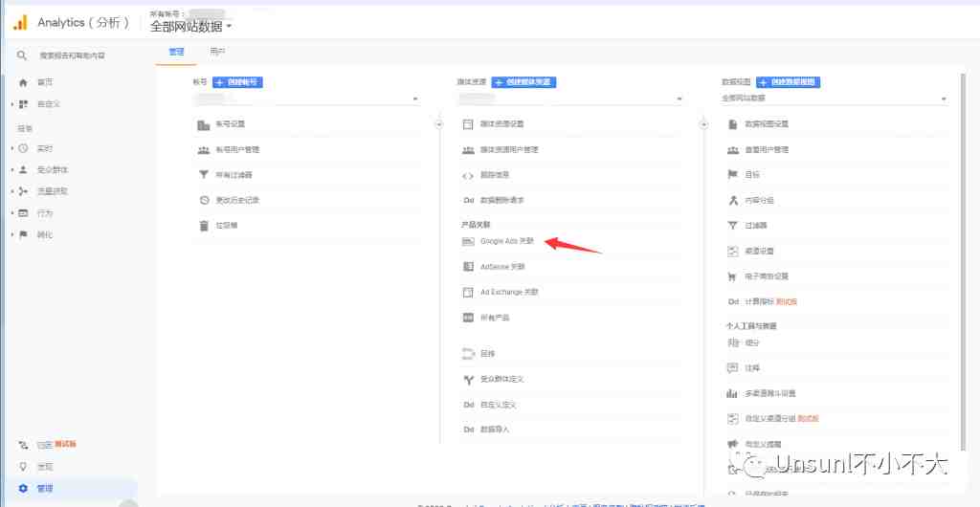The height and width of the screenshot is (507, 980).
Task: Click the blue create account button
Action: (237, 82)
